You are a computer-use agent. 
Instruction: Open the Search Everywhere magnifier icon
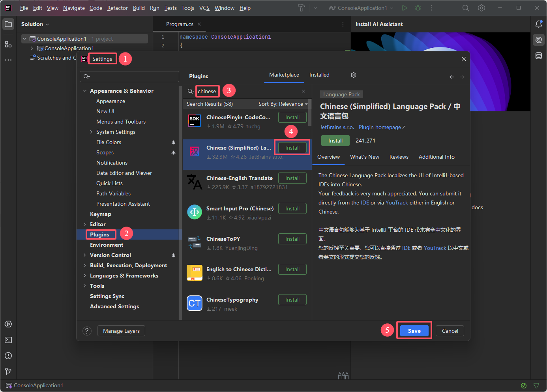[x=466, y=8]
